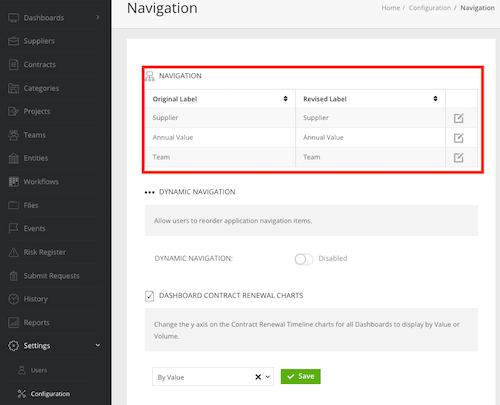Enable the Dynamic Navigation toggle
Screen dimensions: 500x405
pos(303,259)
